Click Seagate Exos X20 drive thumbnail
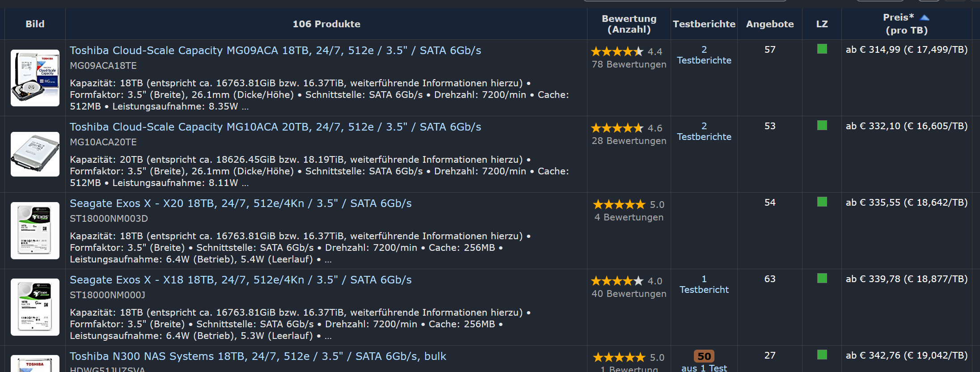The image size is (980, 372). 35,231
